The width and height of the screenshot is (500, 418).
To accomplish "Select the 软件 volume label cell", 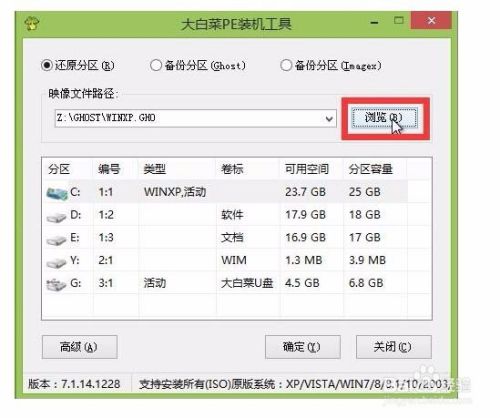I will click(x=232, y=215).
